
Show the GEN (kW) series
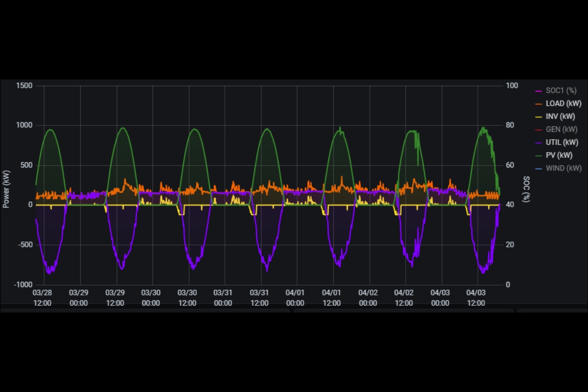pyautogui.click(x=562, y=129)
